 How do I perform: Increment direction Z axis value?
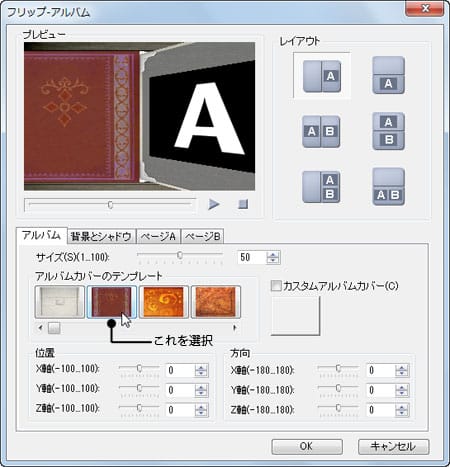point(402,406)
